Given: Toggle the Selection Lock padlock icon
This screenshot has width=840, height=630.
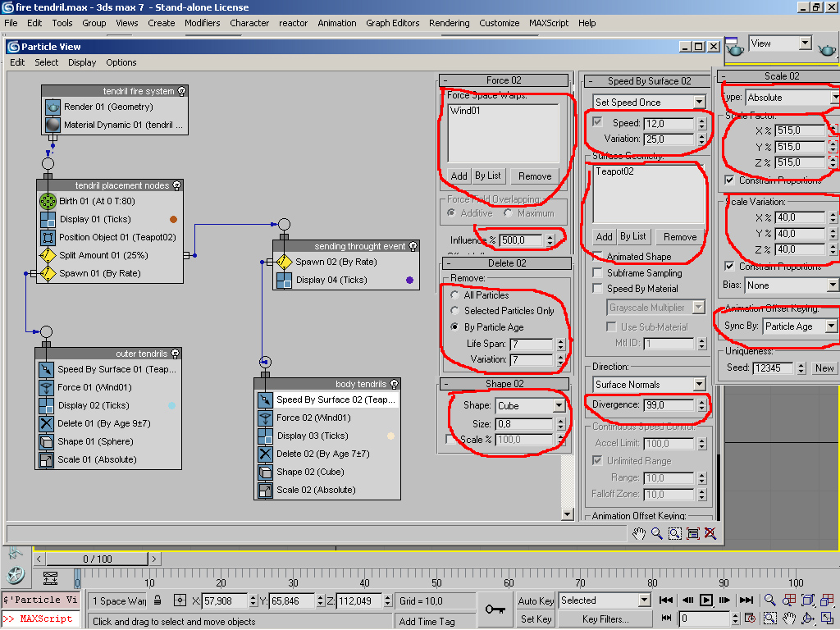Looking at the screenshot, I should [x=157, y=600].
